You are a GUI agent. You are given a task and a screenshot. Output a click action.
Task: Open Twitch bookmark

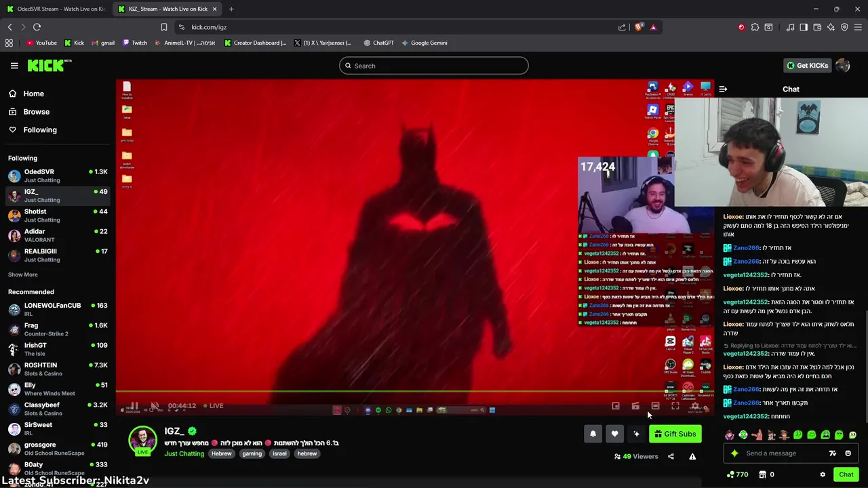[134, 43]
